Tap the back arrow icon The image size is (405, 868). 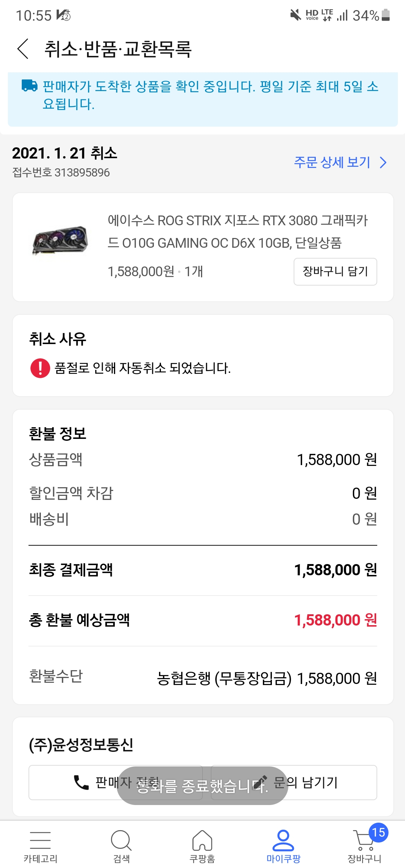coord(23,49)
